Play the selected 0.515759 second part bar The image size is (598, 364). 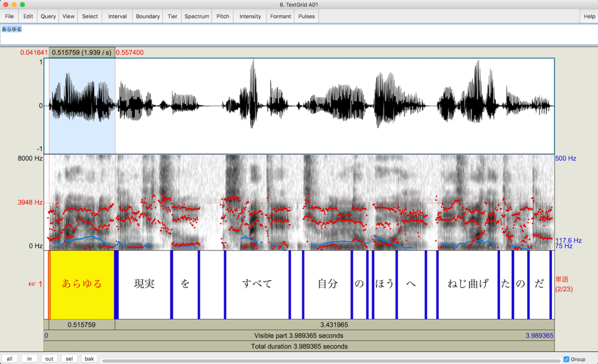click(x=82, y=325)
